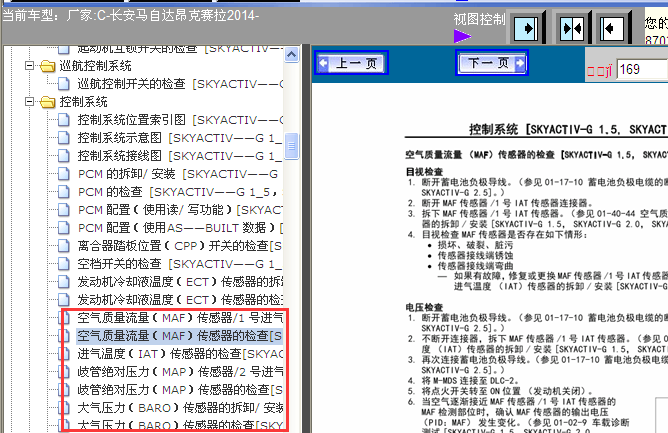Image resolution: width=668 pixels, height=433 pixels.
Task: Click document icon beside 发动机冷却液温度(ECT)传感器的拆卸
Action: [63, 282]
